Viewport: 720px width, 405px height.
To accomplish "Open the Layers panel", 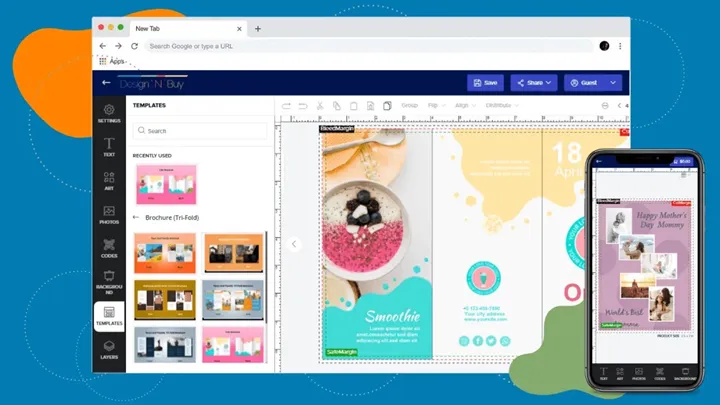I will pyautogui.click(x=109, y=350).
